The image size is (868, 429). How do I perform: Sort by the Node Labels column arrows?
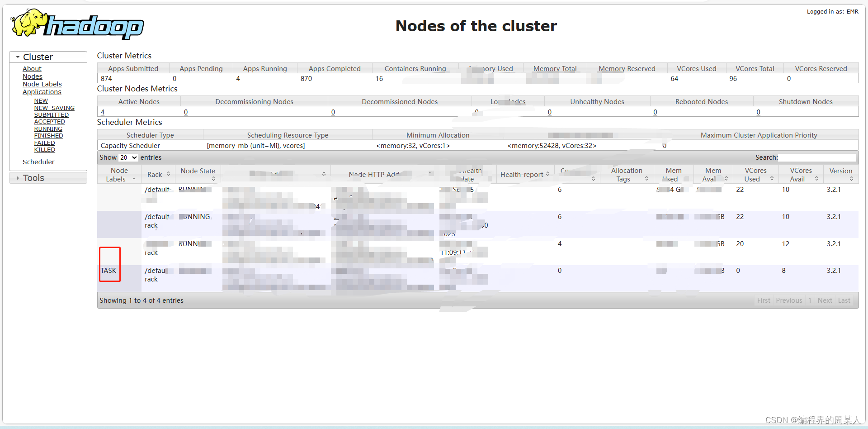point(134,178)
